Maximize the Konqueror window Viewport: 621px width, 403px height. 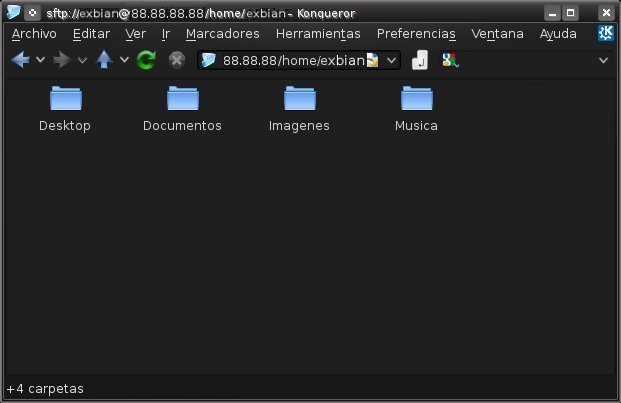(570, 13)
